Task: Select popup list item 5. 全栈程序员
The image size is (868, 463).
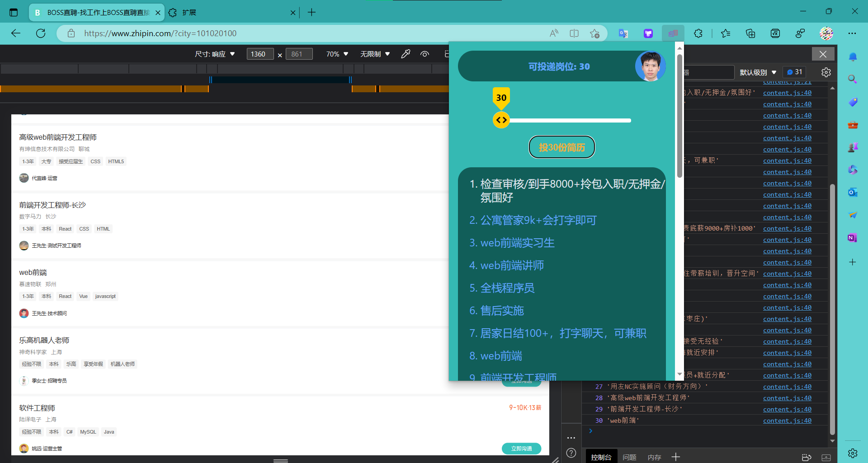Action: pyautogui.click(x=502, y=288)
